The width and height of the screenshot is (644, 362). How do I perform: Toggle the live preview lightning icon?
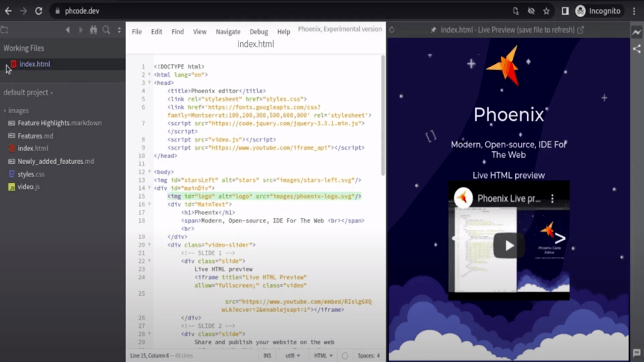coord(637,32)
